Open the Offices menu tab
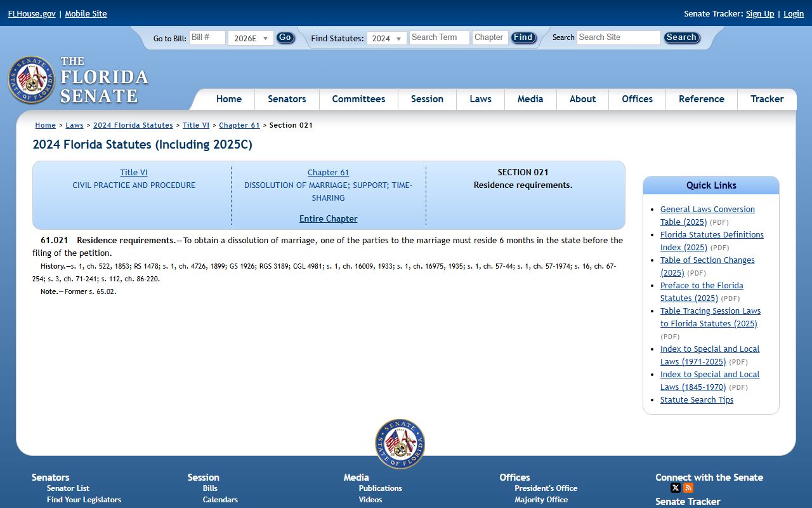The height and width of the screenshot is (508, 812). pos(637,99)
